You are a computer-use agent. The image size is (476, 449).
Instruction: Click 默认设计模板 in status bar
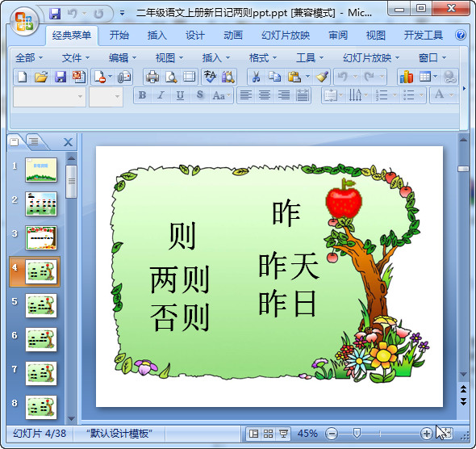coord(119,434)
